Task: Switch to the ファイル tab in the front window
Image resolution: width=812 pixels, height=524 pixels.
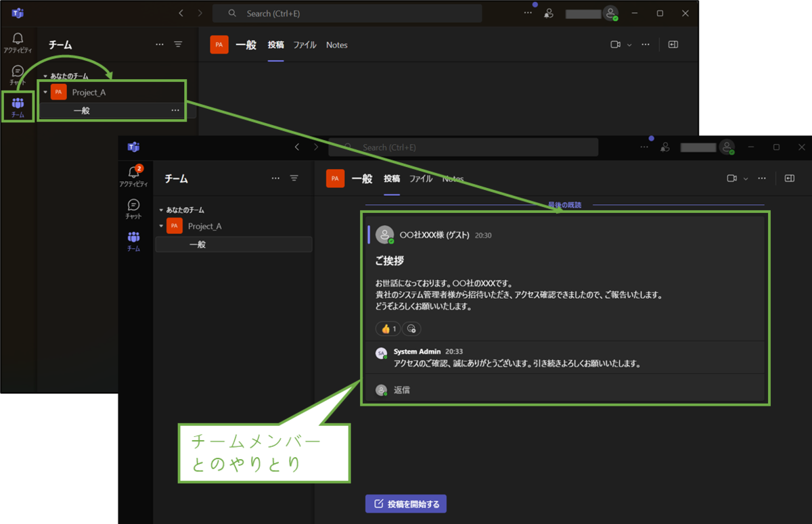Action: [421, 179]
